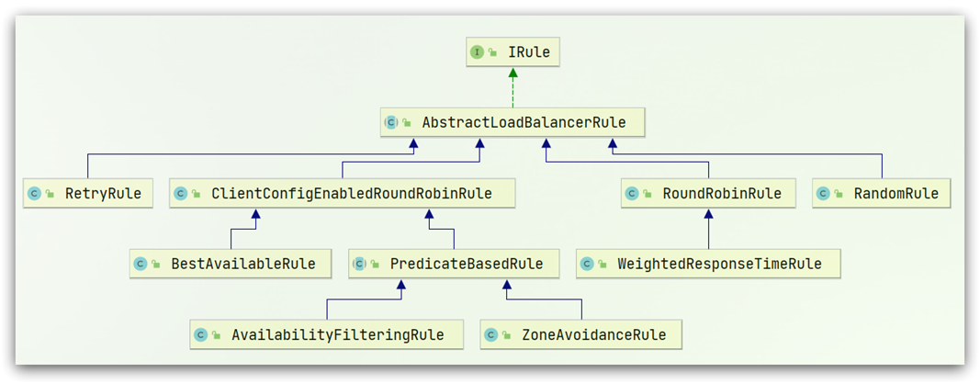Select the IRule interface node
The height and width of the screenshot is (384, 980).
pyautogui.click(x=529, y=52)
